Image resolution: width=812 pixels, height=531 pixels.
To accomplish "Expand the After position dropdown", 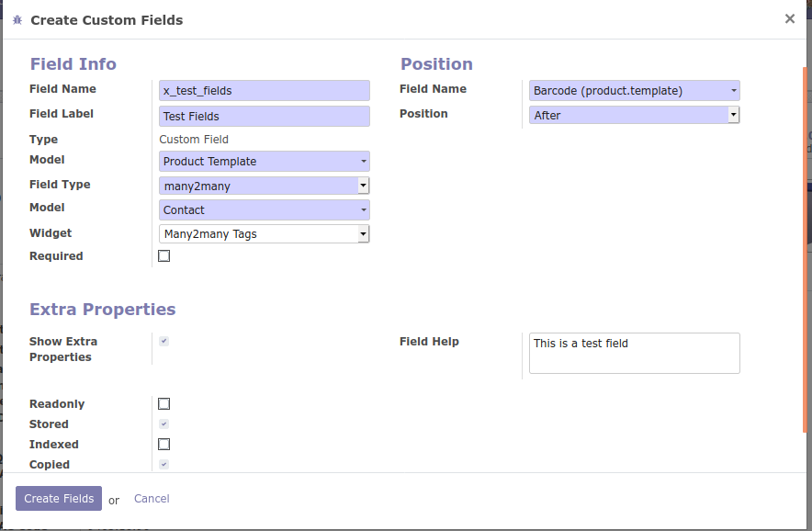I will (635, 115).
